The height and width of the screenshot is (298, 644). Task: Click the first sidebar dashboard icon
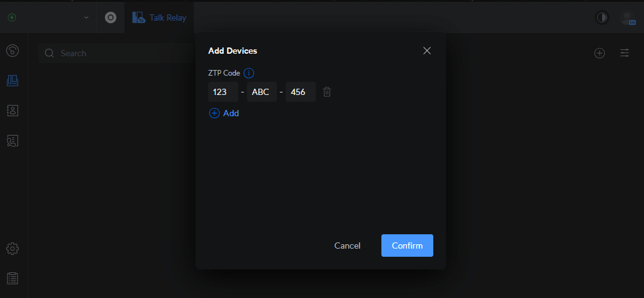[x=12, y=51]
